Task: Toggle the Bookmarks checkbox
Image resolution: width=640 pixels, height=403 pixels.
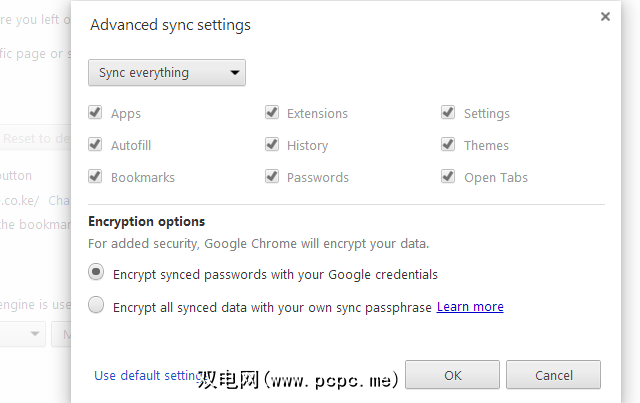Action: [96, 177]
